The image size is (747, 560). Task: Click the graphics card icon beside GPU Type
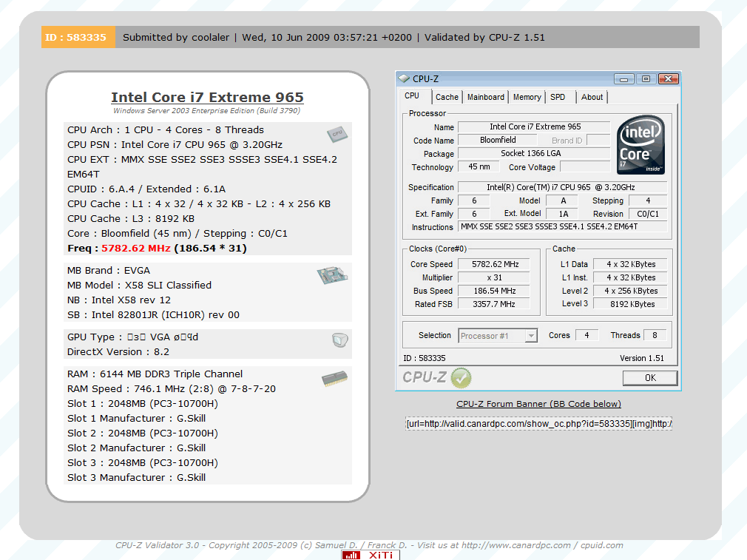click(339, 340)
